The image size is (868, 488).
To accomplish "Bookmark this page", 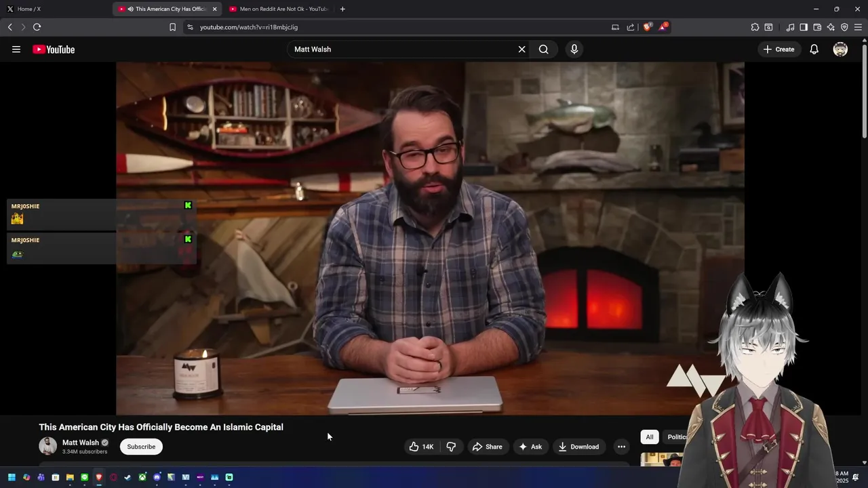I will [x=172, y=27].
